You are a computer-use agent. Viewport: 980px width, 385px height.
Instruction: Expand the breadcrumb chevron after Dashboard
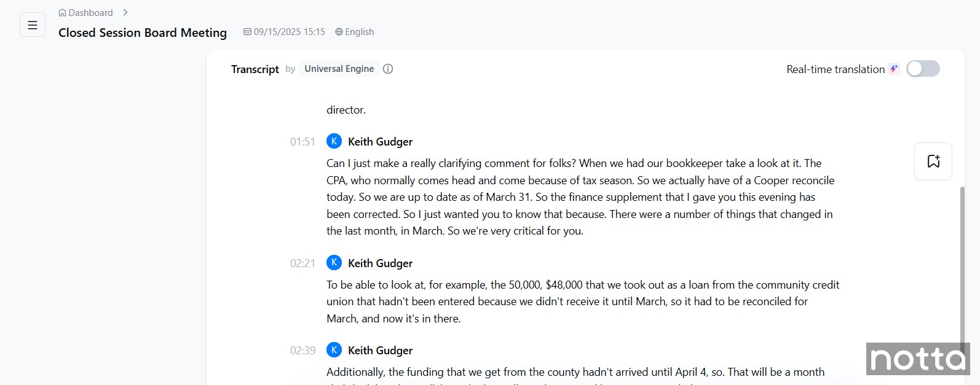[x=125, y=12]
